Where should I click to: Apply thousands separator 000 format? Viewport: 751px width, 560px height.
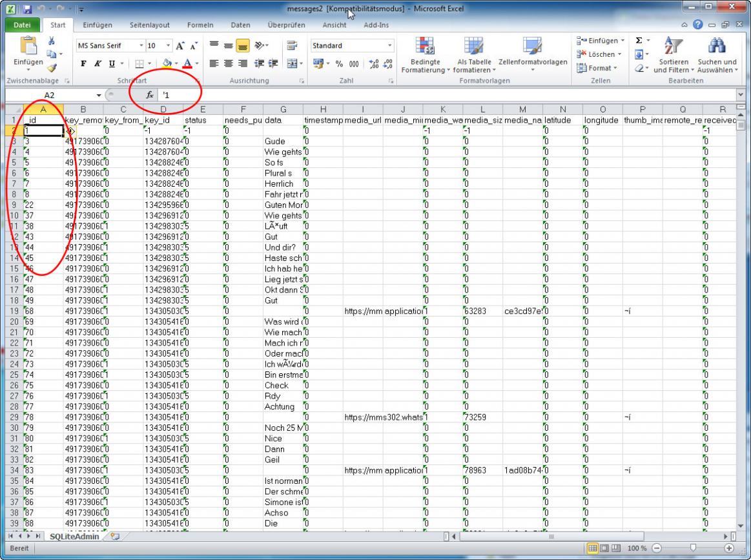click(354, 63)
